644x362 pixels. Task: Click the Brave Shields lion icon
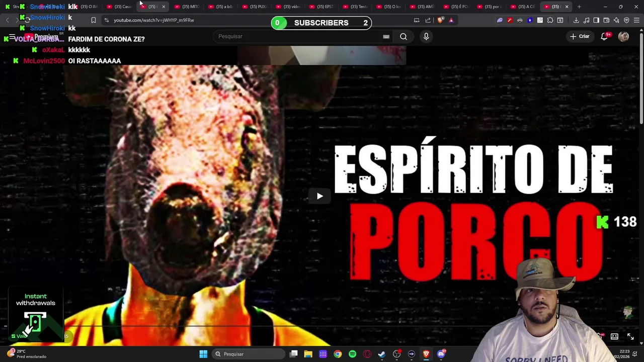coord(440,20)
